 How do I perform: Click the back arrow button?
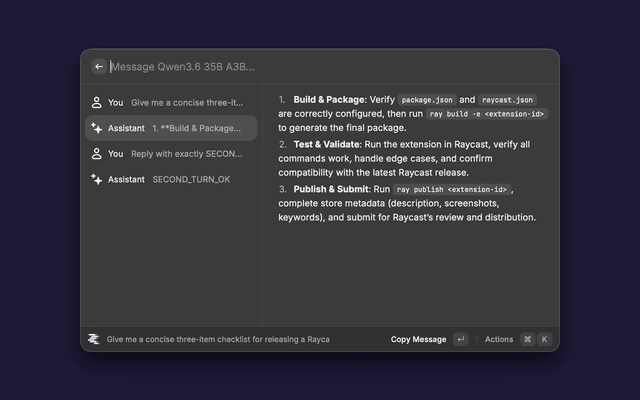click(99, 67)
